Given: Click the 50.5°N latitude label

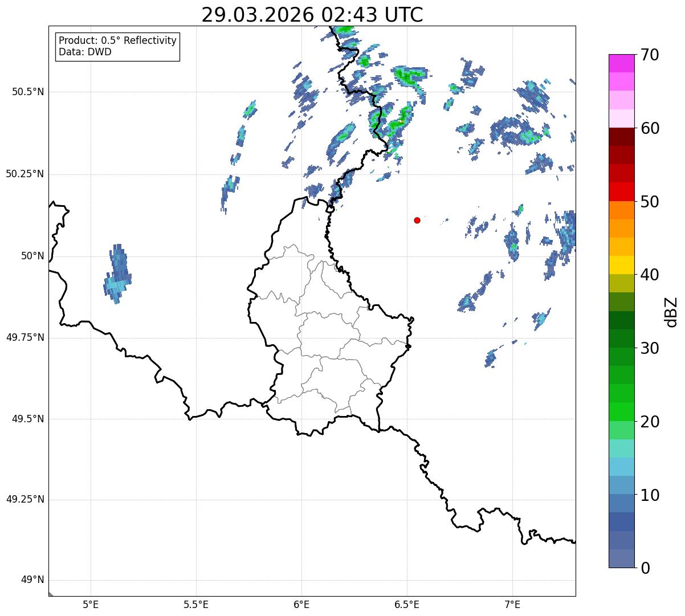Looking at the screenshot, I should (28, 92).
